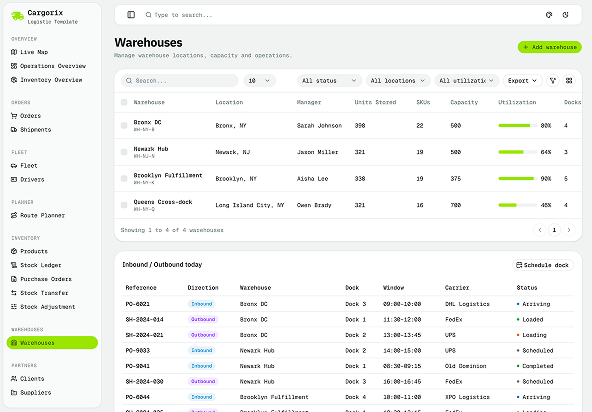
Task: Click the Clients people icon
Action: pos(14,378)
